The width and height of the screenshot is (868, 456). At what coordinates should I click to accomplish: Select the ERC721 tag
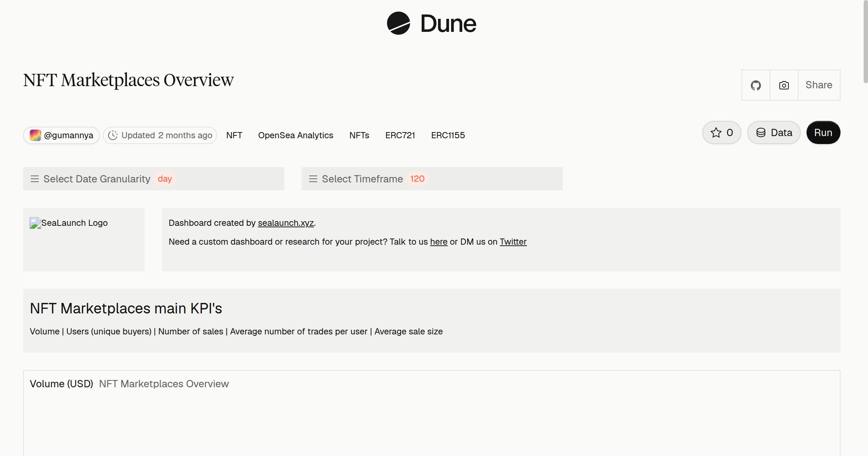[400, 135]
